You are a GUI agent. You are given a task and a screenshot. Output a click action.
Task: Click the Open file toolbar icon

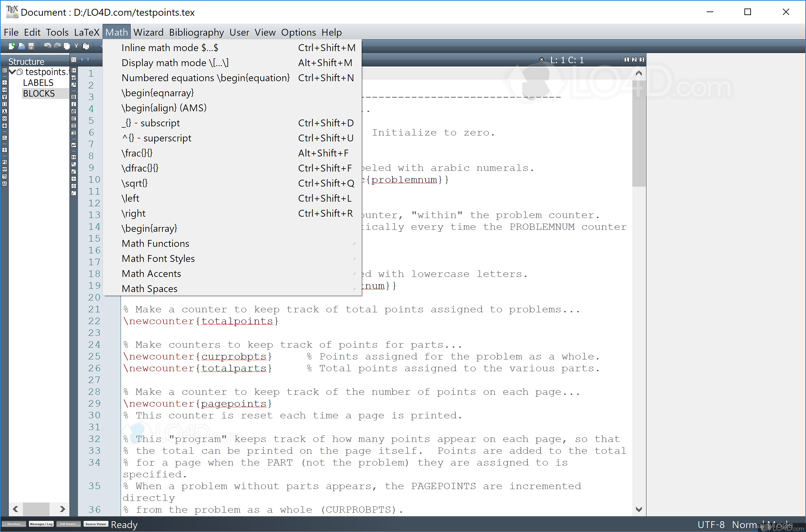point(21,46)
